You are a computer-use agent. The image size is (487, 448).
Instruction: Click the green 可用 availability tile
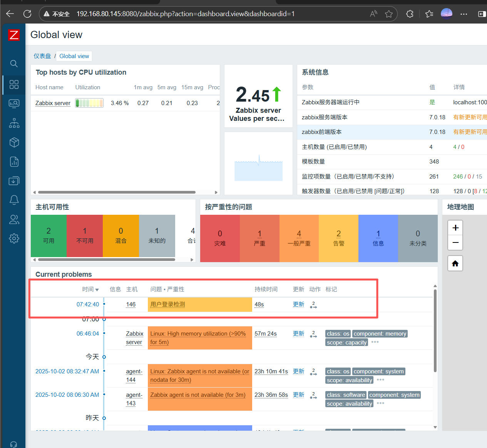click(49, 236)
